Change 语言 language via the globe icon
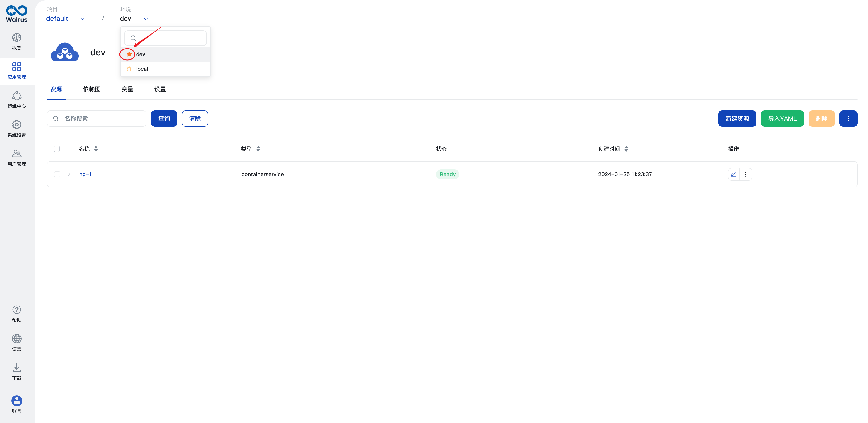 coord(17,343)
